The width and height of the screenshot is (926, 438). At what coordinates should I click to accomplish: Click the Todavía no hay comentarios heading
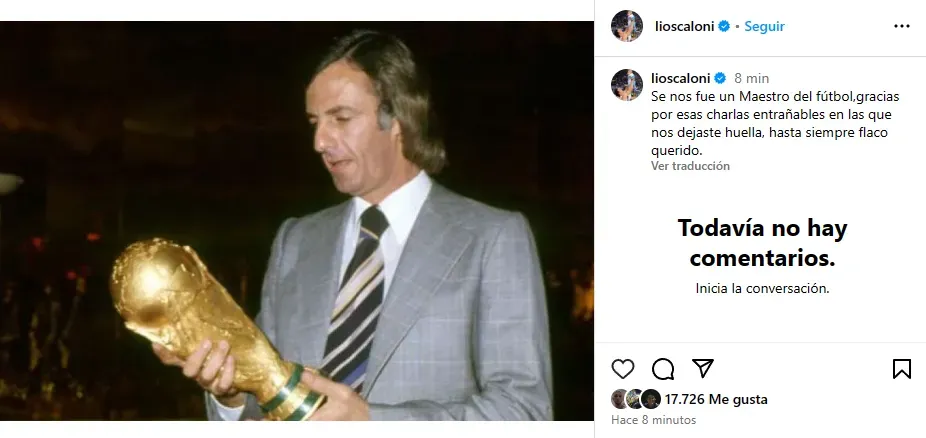click(x=762, y=243)
